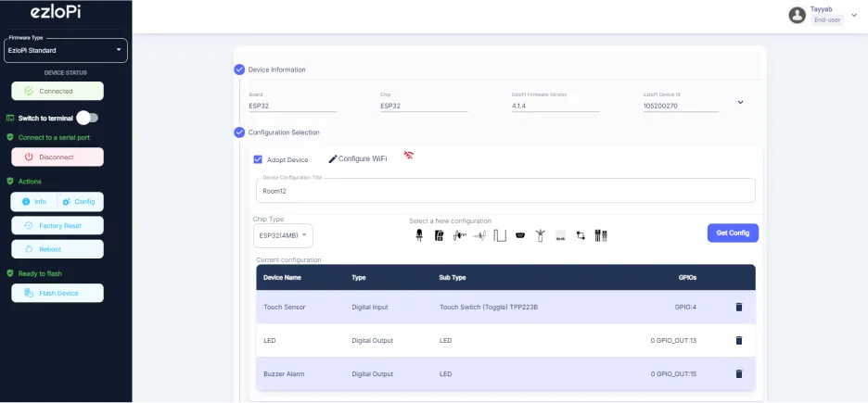
Task: Click the 0 GPIO_OUT:15 cell
Action: coord(673,373)
